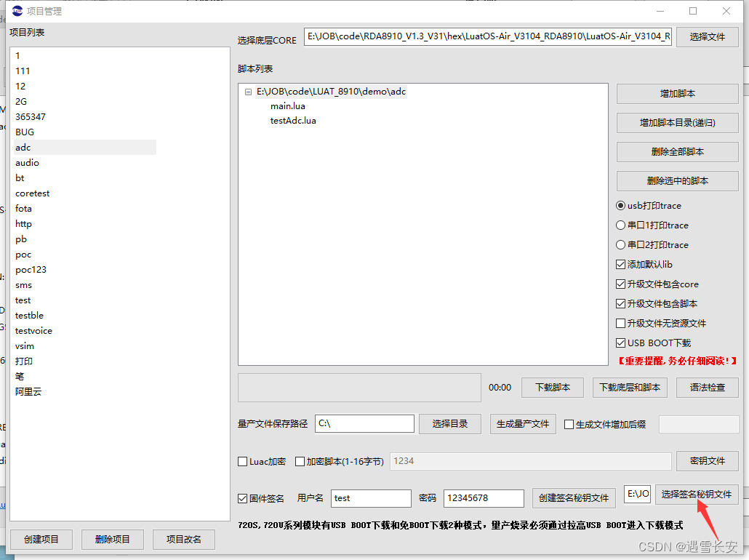This screenshot has height=560, width=749.
Task: Select project pb in list
Action: [x=21, y=239]
